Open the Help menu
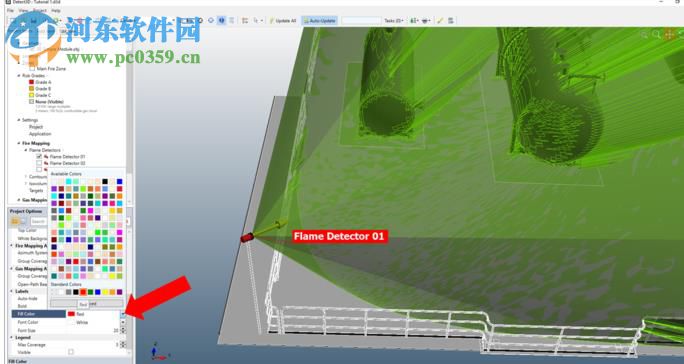Image resolution: width=684 pixels, height=364 pixels. point(56,10)
